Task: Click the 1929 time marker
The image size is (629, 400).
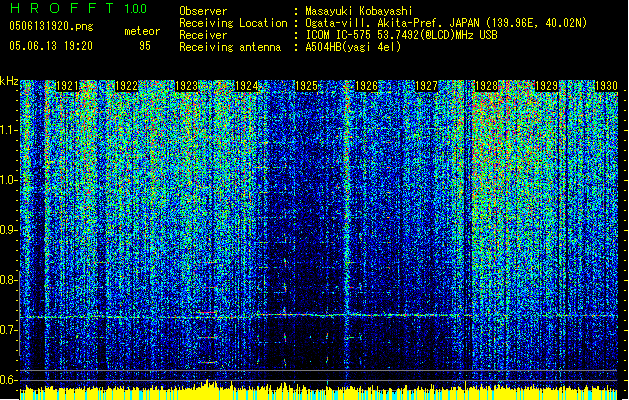Action: point(546,86)
